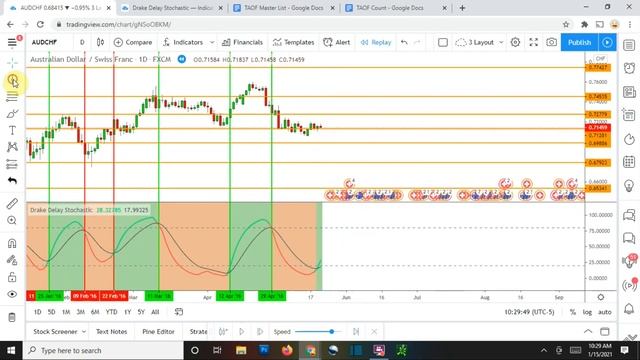The height and width of the screenshot is (360, 640).
Task: Toggle stay in drawing mode
Action: 12,260
